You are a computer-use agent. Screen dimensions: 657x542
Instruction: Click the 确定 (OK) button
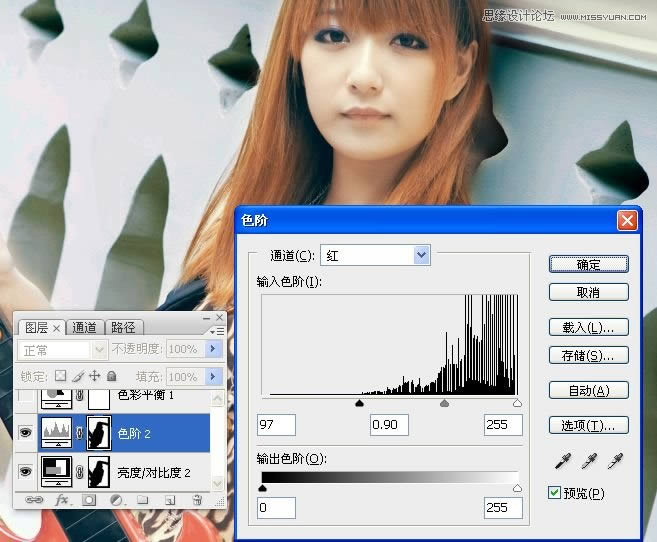pos(588,264)
